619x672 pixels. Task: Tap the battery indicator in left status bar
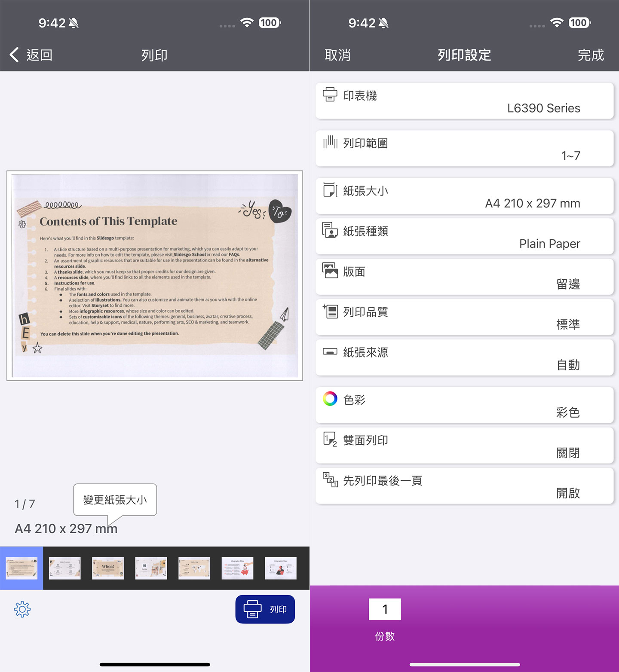click(270, 23)
